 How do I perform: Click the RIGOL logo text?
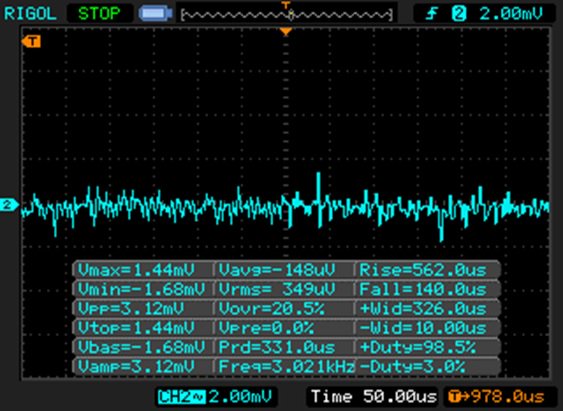(30, 14)
